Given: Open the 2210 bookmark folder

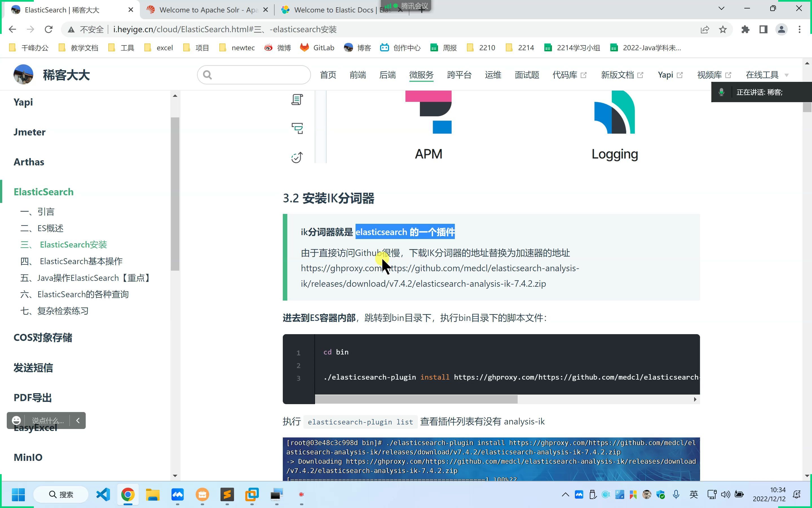Looking at the screenshot, I should click(481, 48).
